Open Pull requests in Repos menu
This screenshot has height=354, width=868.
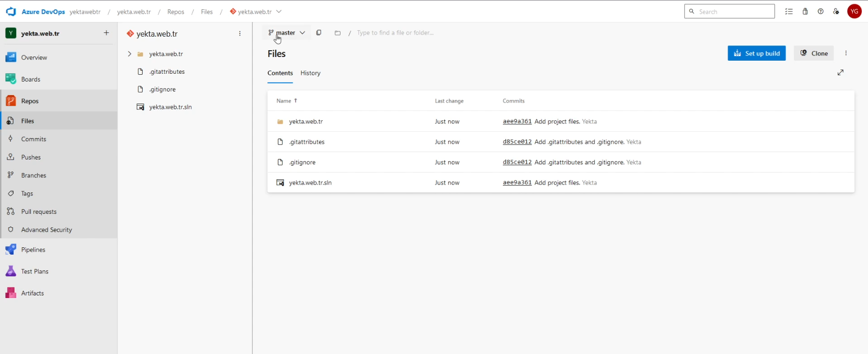point(39,212)
